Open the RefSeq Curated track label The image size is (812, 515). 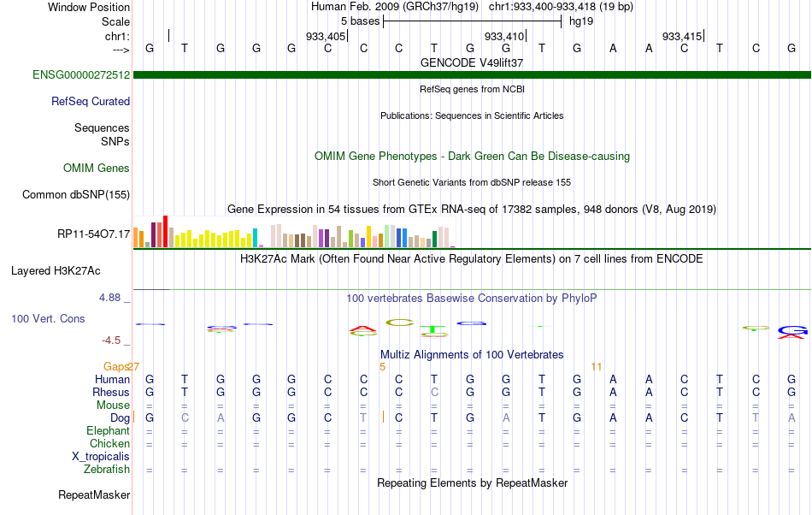click(91, 102)
